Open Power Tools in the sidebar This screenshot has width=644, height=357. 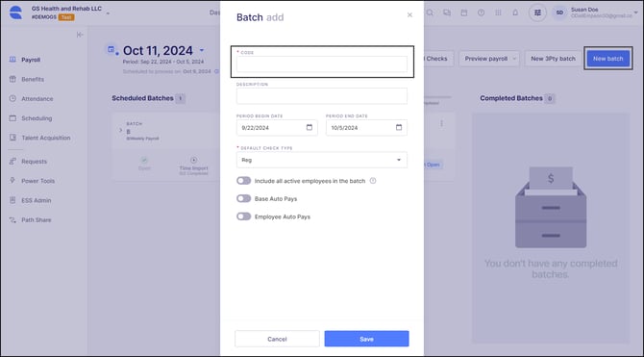pos(37,181)
